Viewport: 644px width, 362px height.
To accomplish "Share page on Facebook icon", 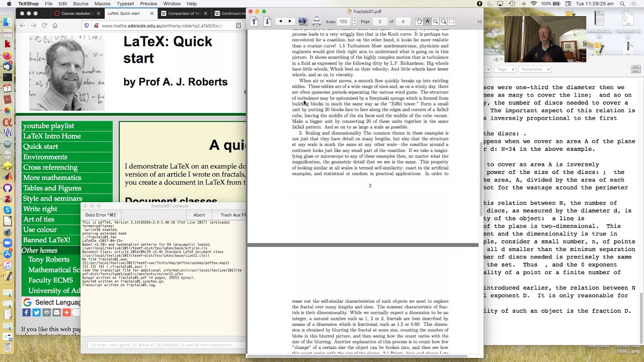I will point(26,313).
